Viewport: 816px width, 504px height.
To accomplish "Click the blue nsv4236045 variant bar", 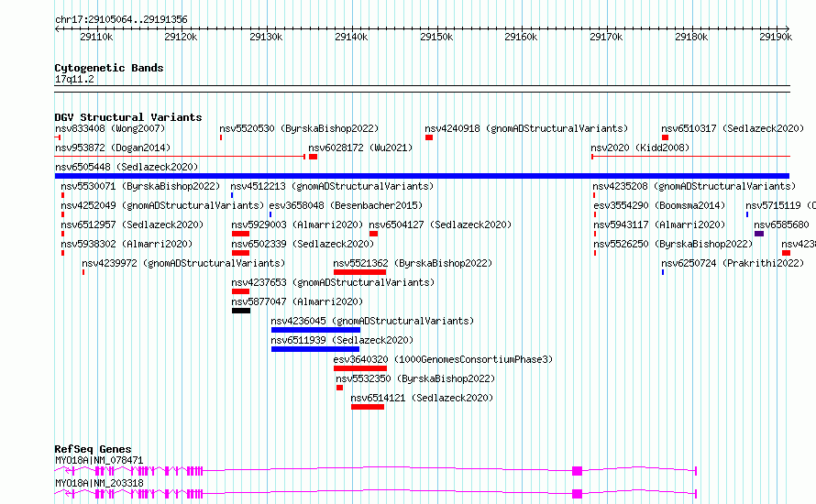I will [315, 330].
